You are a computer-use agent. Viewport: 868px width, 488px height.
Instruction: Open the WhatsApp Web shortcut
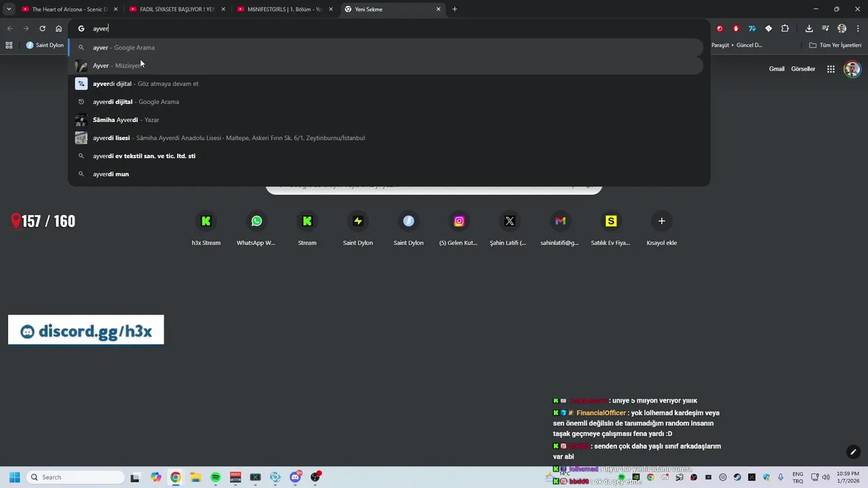tap(256, 228)
